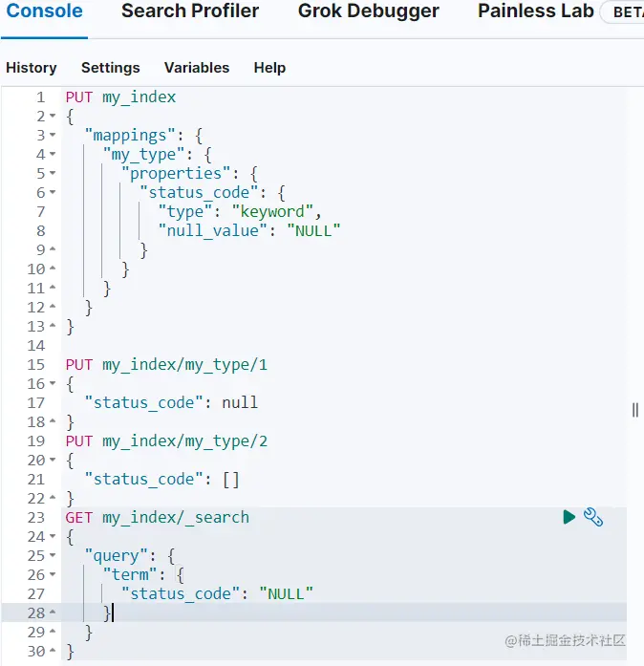Collapse the search body on line 24
The height and width of the screenshot is (666, 644).
point(53,537)
